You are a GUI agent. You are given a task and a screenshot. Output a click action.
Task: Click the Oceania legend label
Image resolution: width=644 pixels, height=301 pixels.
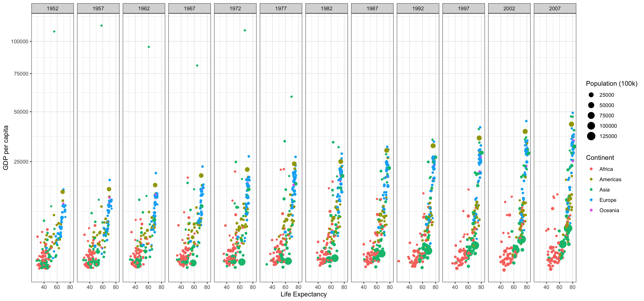[x=609, y=210]
